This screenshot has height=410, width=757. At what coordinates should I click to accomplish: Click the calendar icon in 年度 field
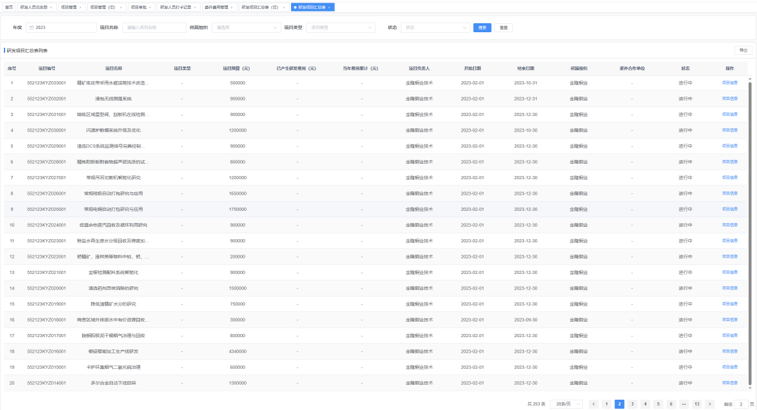tap(31, 28)
